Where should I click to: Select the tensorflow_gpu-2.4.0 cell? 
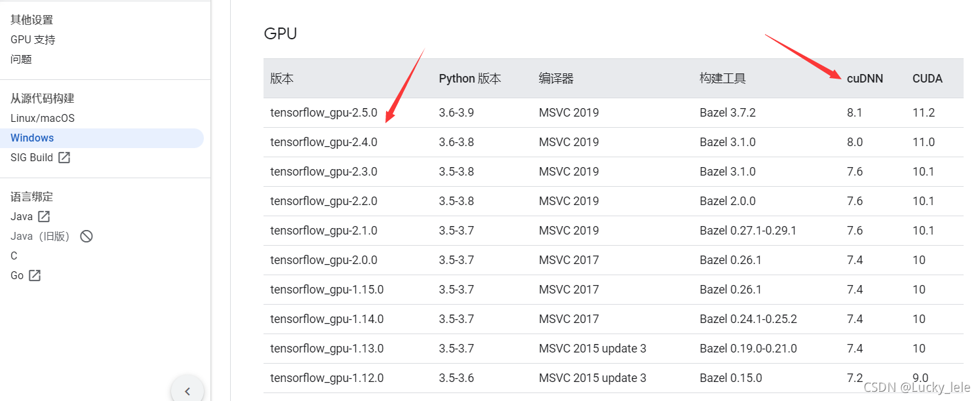pos(324,142)
